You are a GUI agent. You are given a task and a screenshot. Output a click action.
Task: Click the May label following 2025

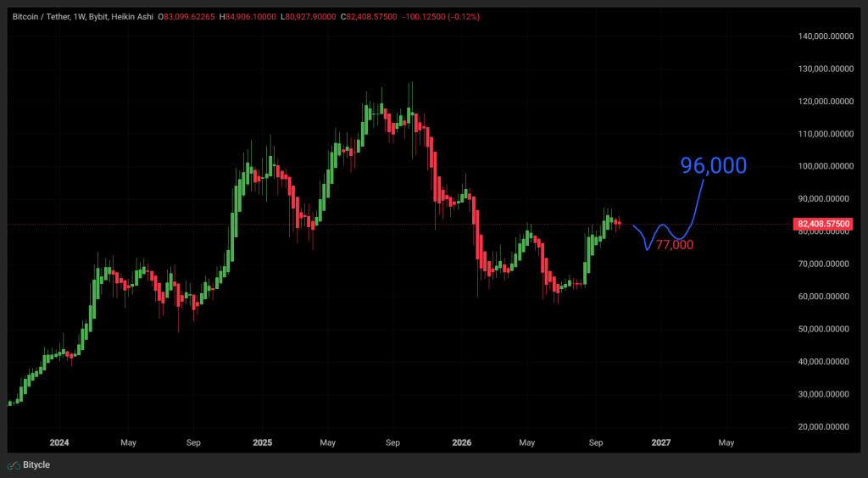point(327,443)
